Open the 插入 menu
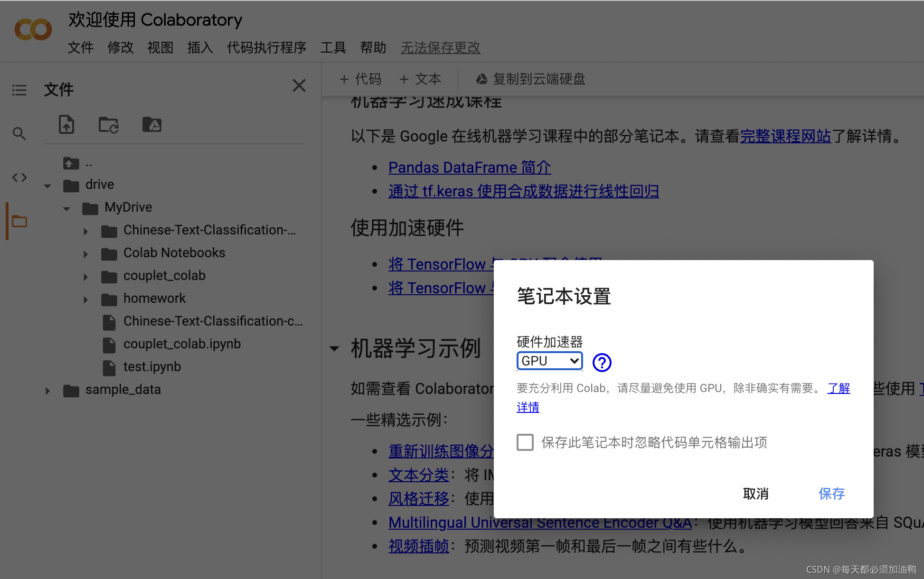This screenshot has height=579, width=924. click(200, 47)
